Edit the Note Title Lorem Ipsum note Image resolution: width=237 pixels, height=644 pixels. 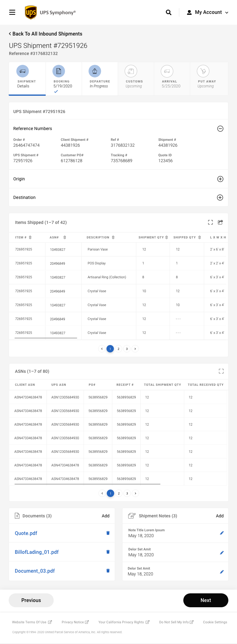(222, 533)
